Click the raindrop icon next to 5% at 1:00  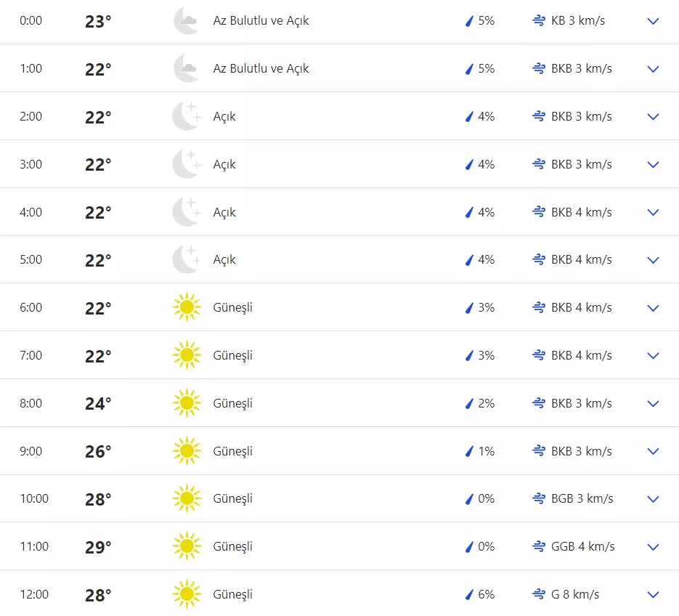point(469,69)
